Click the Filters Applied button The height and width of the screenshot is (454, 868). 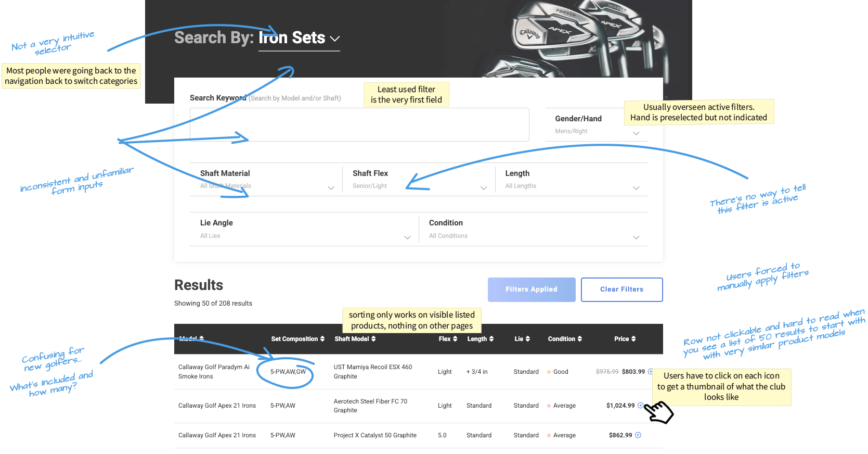click(532, 289)
